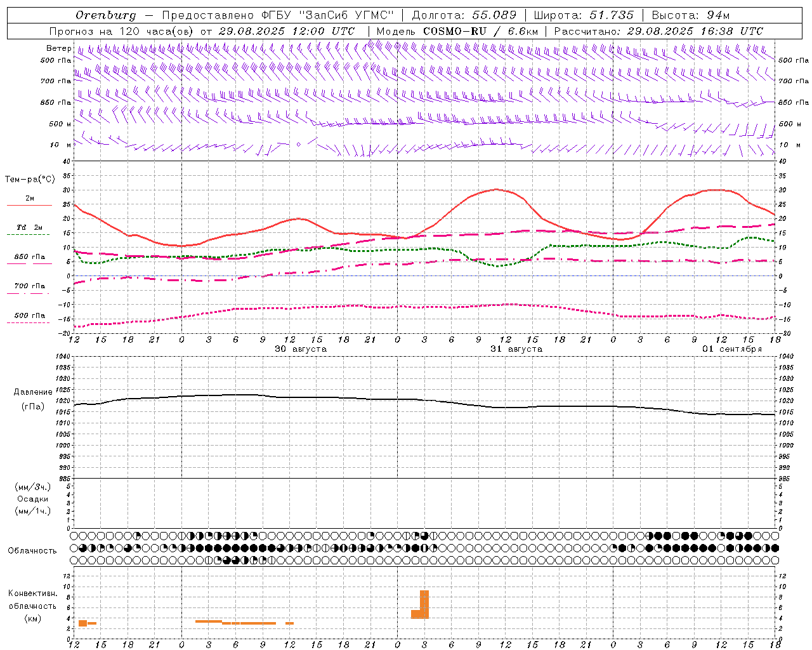
Task: Select the text Предоставлено ФГБУ "ЗапСиб УГМС"
Action: pos(278,15)
